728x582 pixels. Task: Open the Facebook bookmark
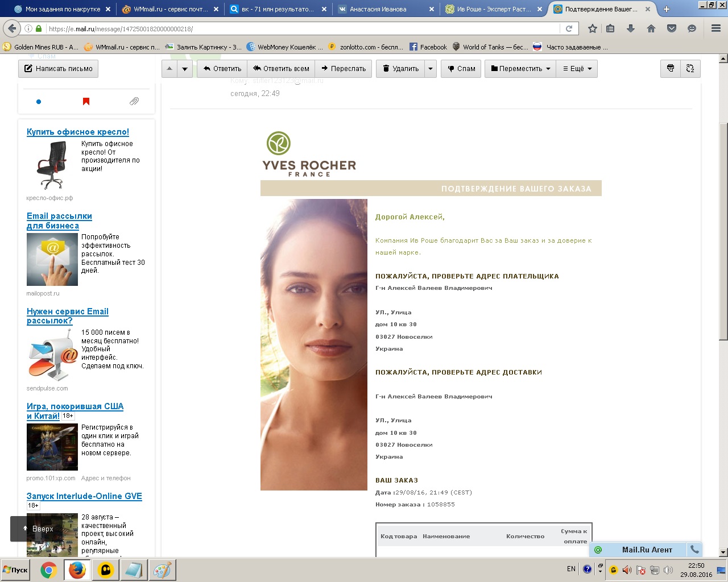click(428, 47)
